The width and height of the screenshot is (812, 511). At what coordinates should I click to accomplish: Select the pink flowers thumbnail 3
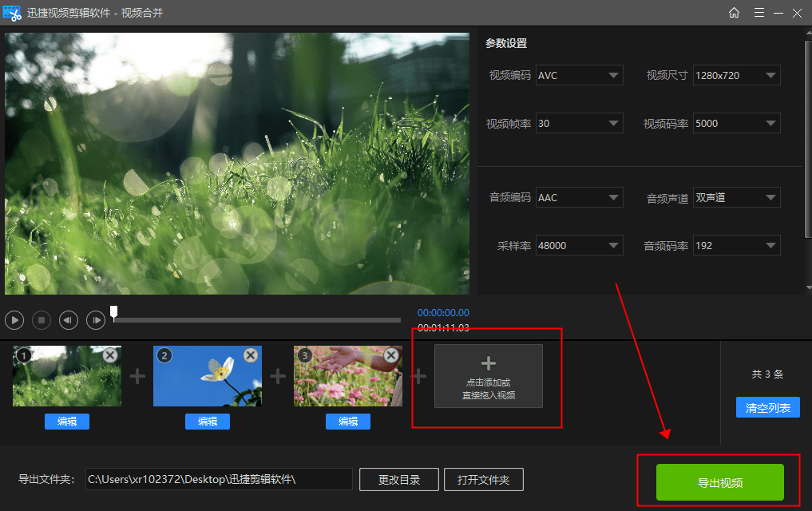[348, 376]
